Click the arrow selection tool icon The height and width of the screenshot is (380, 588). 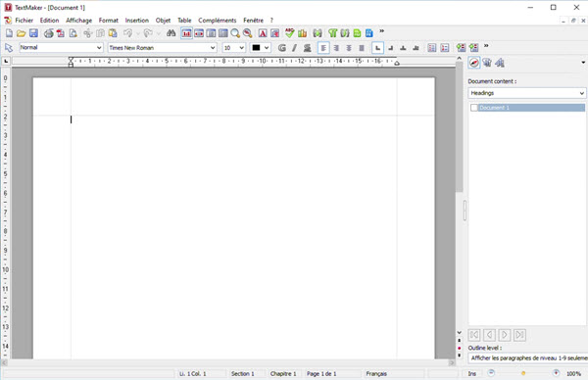pos(8,48)
